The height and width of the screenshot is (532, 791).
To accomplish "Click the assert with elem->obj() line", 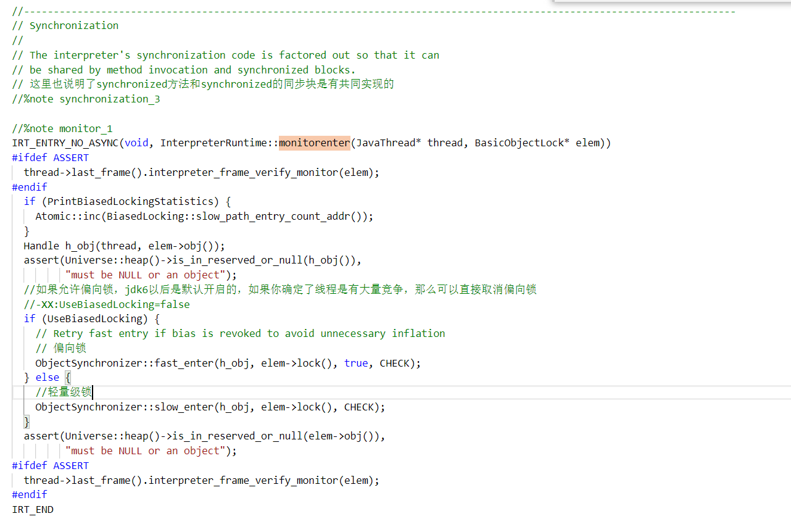I will (204, 436).
